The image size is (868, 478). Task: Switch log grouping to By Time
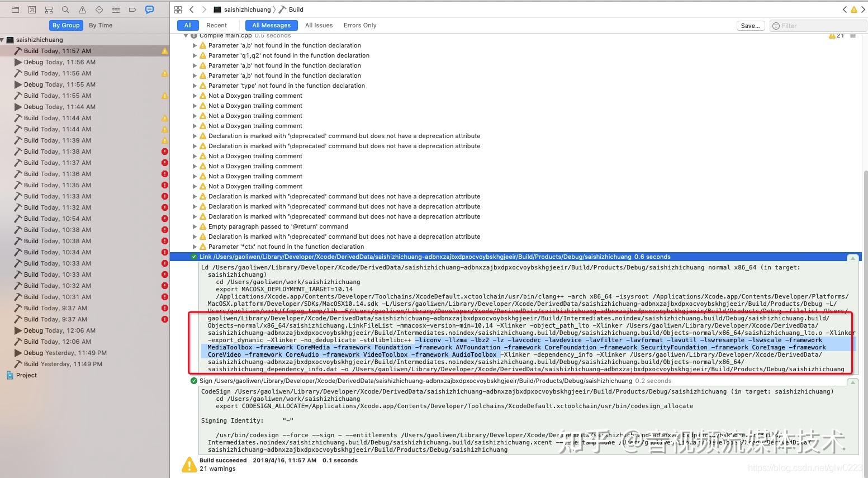tap(101, 25)
